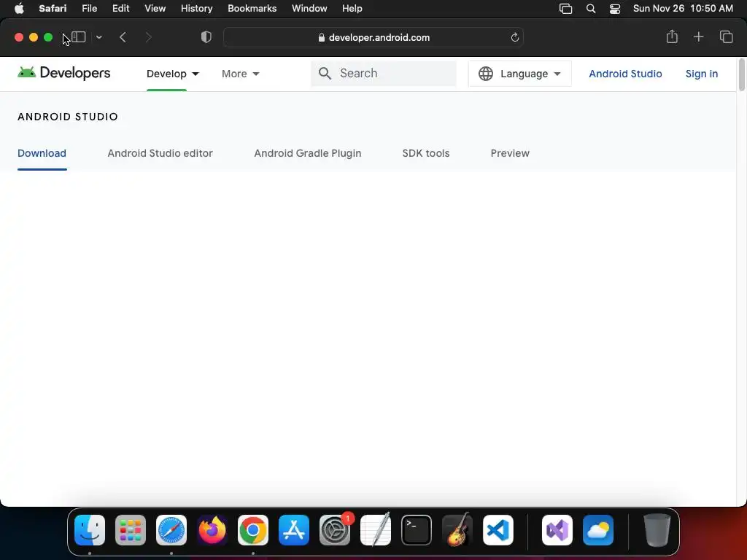The image size is (747, 560).
Task: Open the tab group dropdown chevron
Action: 99,37
